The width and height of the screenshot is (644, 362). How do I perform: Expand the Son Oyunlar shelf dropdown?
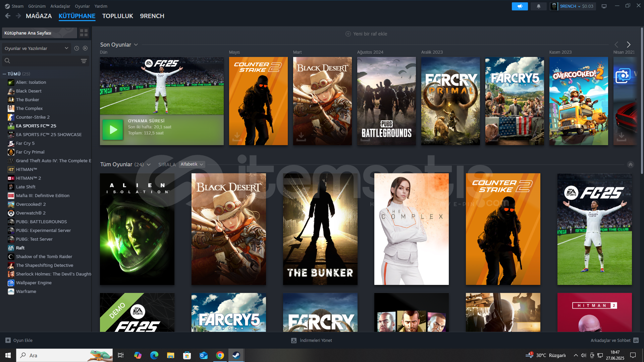point(136,45)
